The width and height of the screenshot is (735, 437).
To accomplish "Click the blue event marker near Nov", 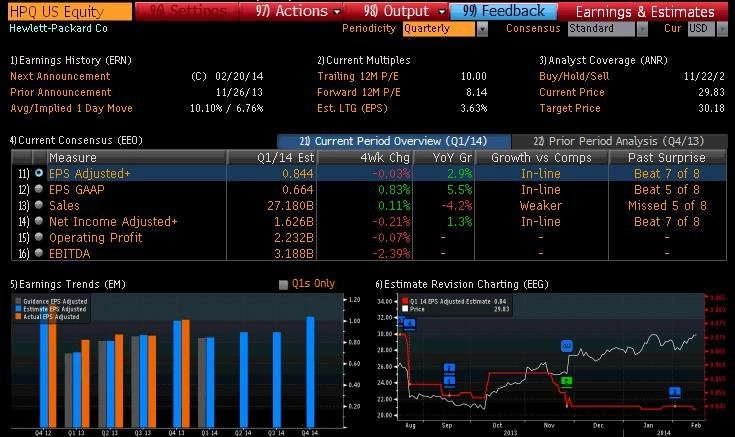I will tap(567, 346).
